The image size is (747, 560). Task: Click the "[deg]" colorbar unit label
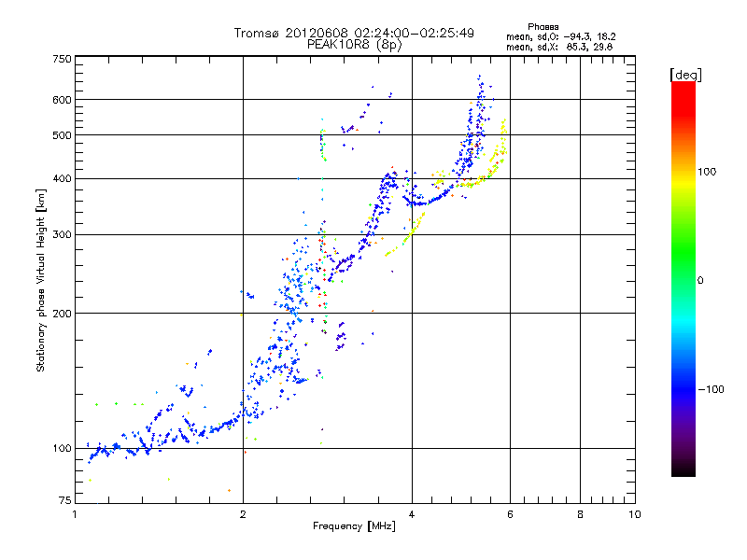click(685, 75)
